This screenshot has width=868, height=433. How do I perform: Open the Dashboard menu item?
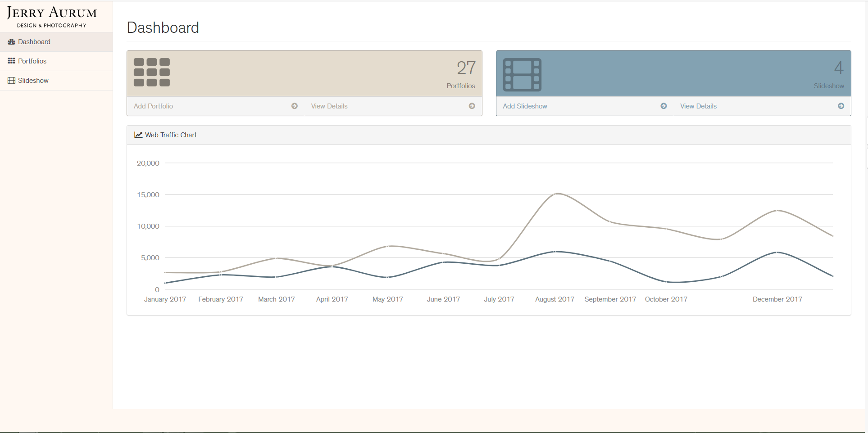tap(34, 42)
